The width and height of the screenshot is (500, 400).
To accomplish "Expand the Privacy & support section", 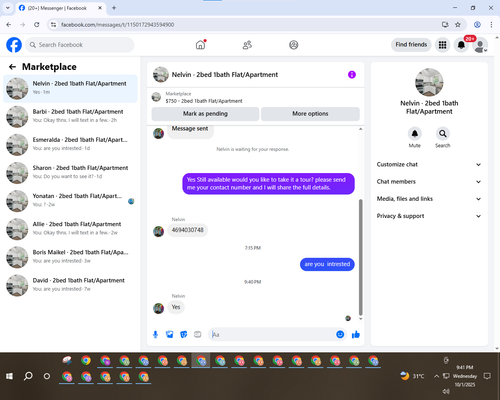I will (x=429, y=216).
